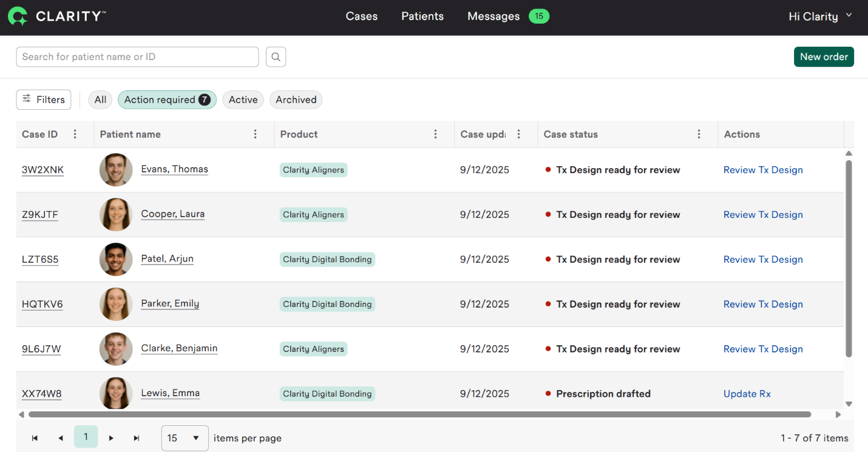Go to the last page arrow
The height and width of the screenshot is (452, 868).
(137, 438)
